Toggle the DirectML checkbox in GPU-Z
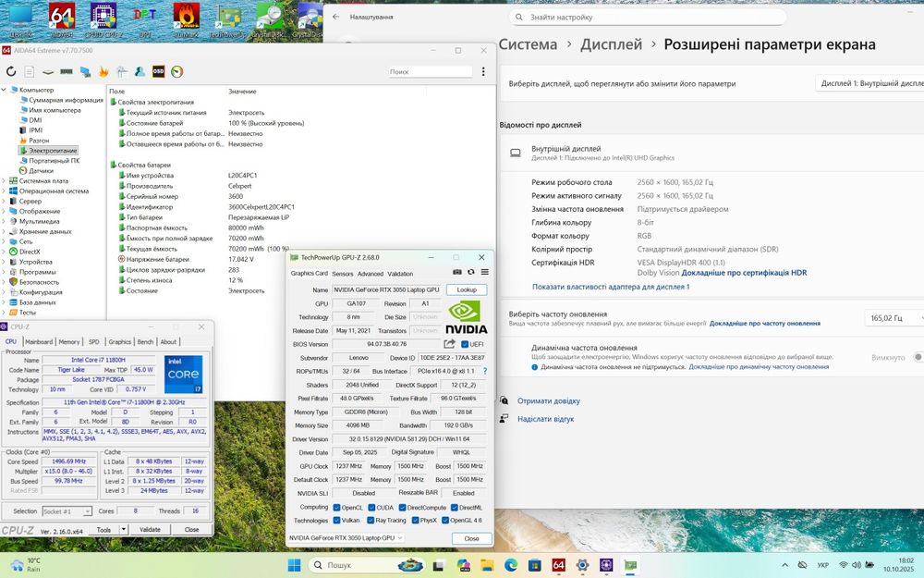Screen dimensions: 924x578 (x=455, y=507)
